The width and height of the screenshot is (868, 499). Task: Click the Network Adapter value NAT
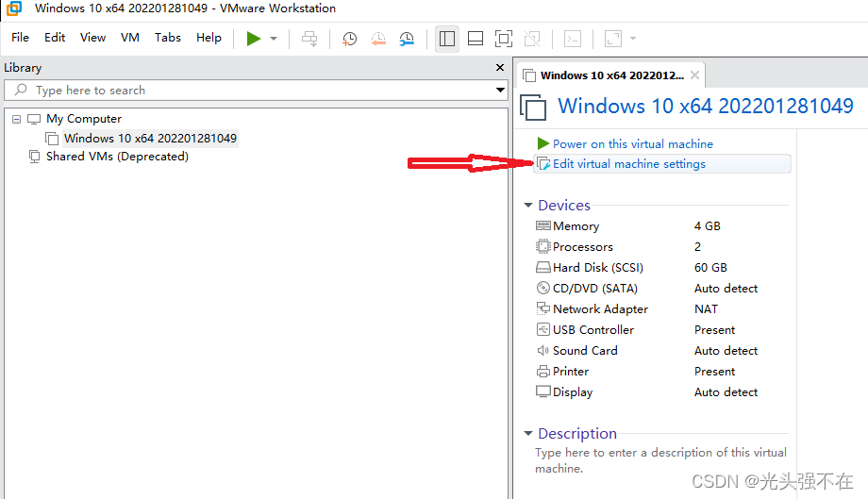[x=706, y=308]
